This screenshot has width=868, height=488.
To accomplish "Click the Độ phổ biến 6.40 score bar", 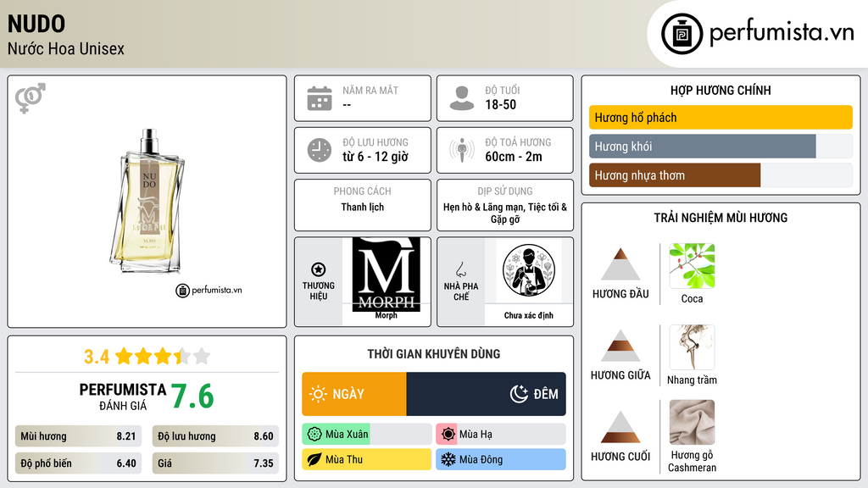I will [x=79, y=463].
